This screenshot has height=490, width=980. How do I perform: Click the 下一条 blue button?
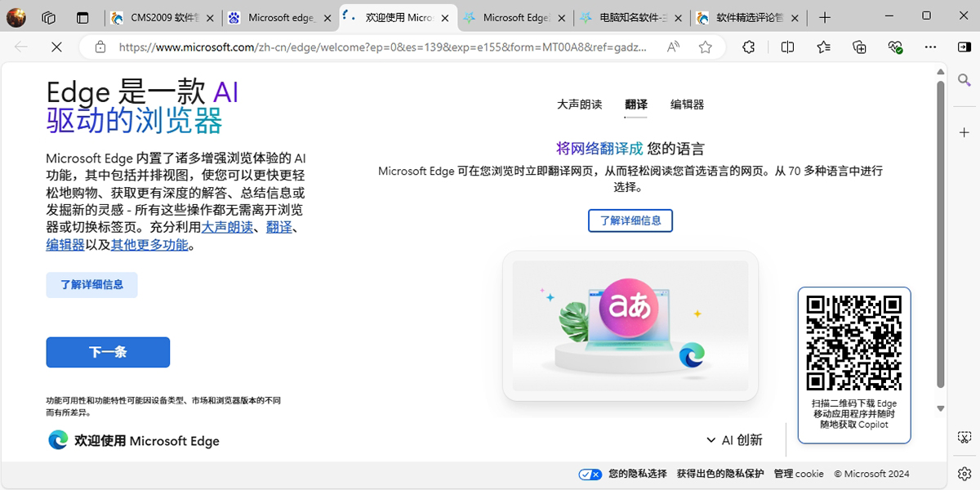(x=108, y=352)
